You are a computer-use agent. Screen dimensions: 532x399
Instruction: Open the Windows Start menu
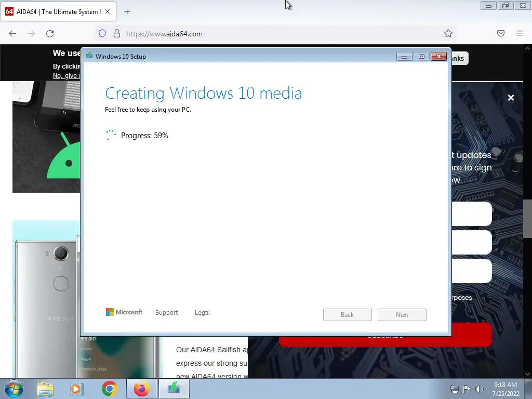pos(14,389)
